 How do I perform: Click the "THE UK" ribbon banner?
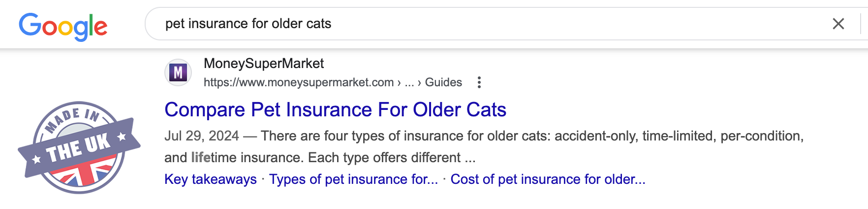tap(79, 148)
